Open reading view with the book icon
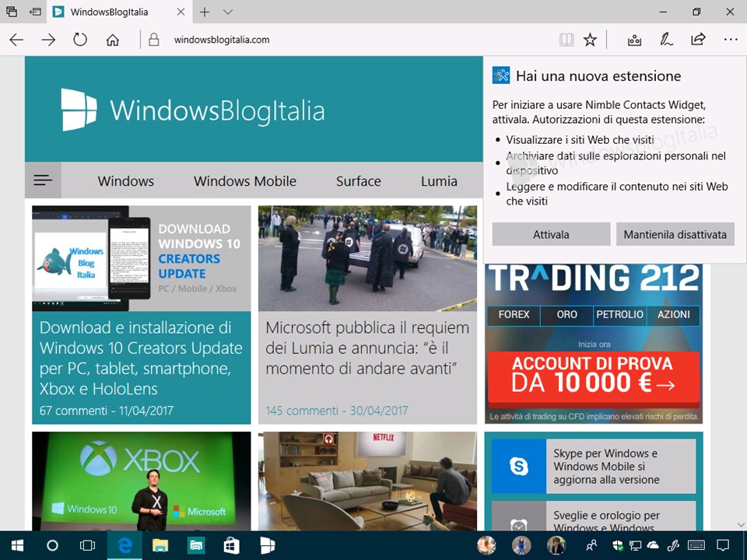Screen dimensions: 747x560 [x=566, y=40]
